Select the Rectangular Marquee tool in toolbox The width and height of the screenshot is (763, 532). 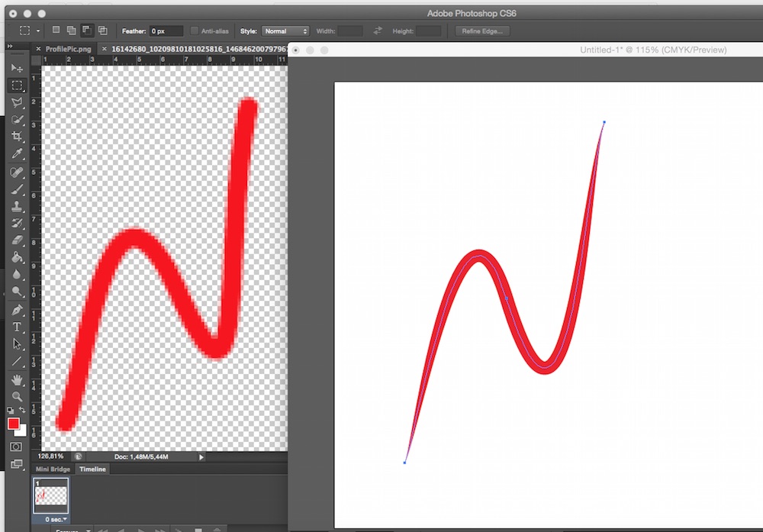pyautogui.click(x=17, y=85)
